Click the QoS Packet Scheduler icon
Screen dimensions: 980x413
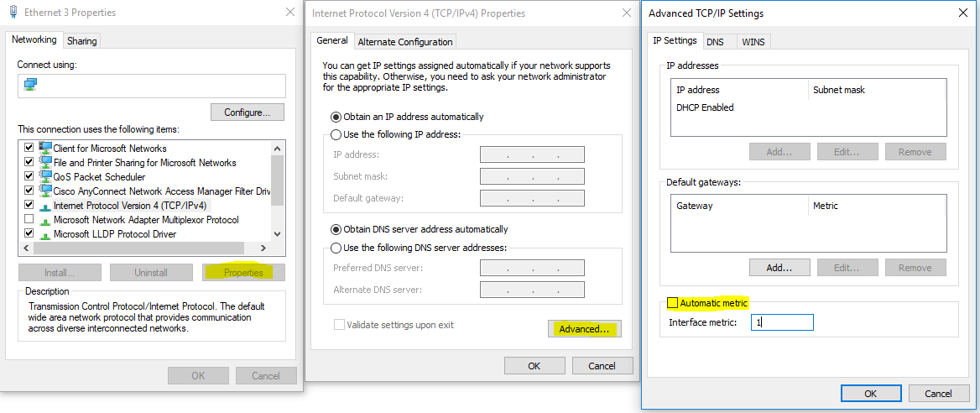[44, 177]
